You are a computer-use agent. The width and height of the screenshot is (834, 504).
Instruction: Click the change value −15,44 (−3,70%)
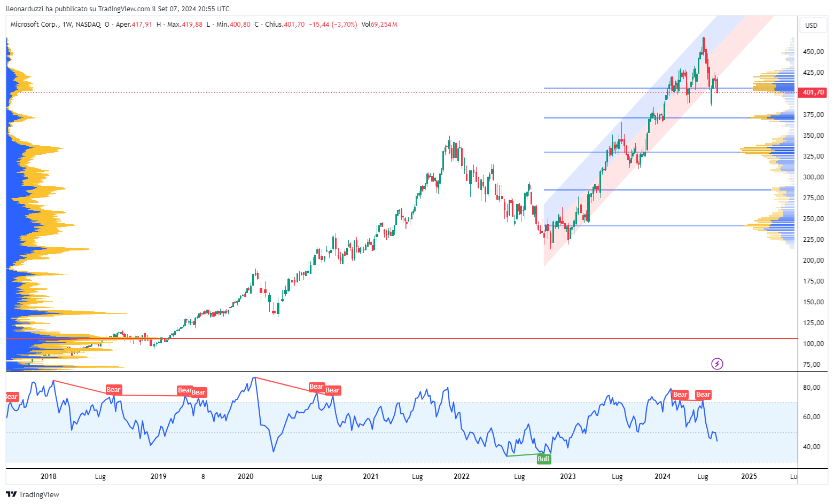333,25
